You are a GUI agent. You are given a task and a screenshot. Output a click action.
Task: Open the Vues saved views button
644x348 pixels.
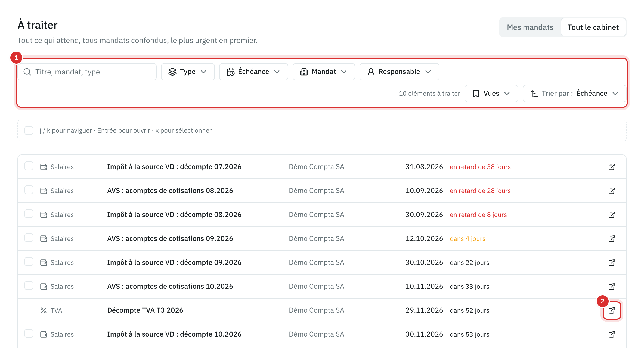(x=491, y=94)
